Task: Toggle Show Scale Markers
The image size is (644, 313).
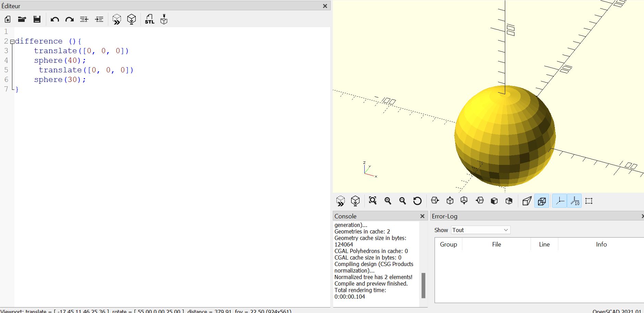Action: (x=574, y=201)
